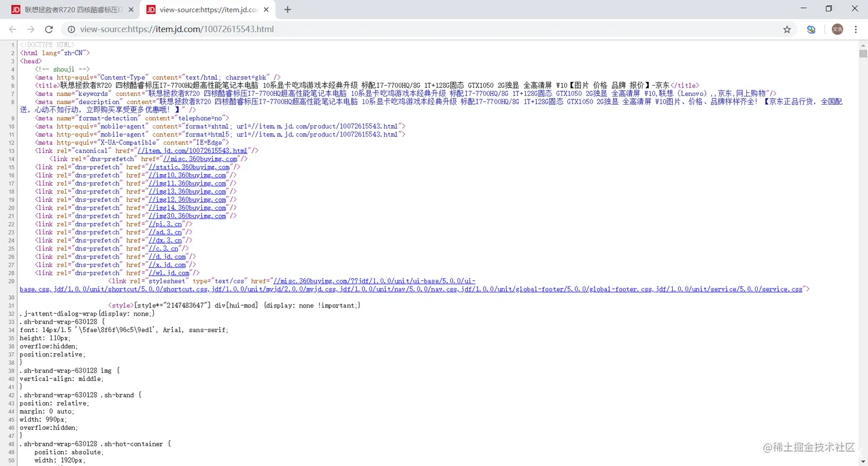Image resolution: width=868 pixels, height=466 pixels.
Task: Open the //wl.jd.com link
Action: pyautogui.click(x=169, y=273)
